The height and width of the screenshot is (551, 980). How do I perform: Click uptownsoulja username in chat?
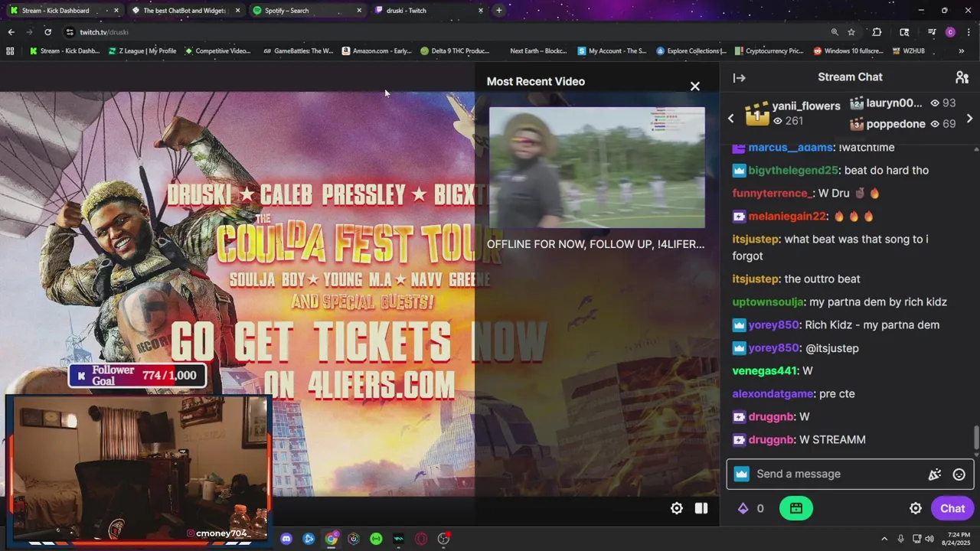pyautogui.click(x=769, y=302)
